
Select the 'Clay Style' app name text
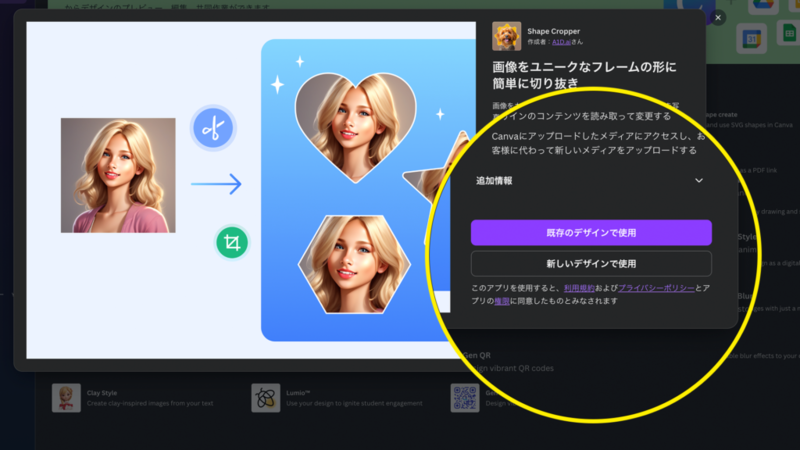pos(102,393)
